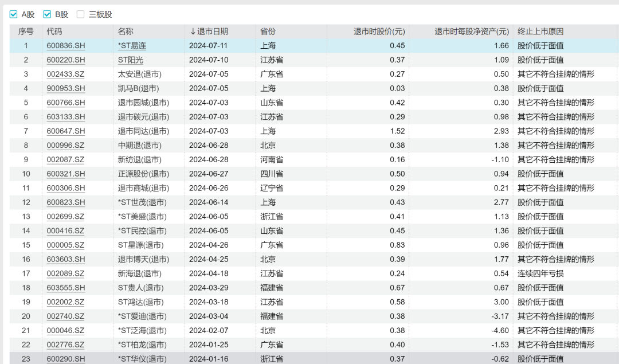
Task: Open stock code 002433.SZ link
Action: pos(65,74)
